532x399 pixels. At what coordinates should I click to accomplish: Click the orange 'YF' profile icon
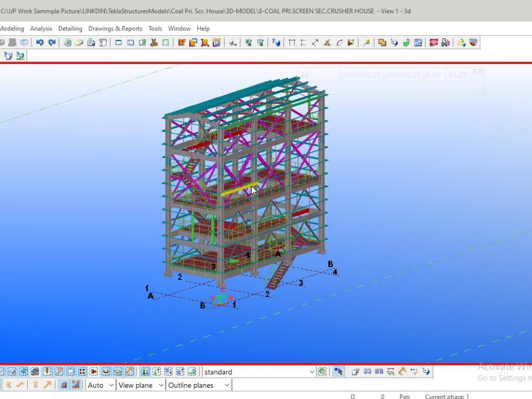[x=181, y=43]
